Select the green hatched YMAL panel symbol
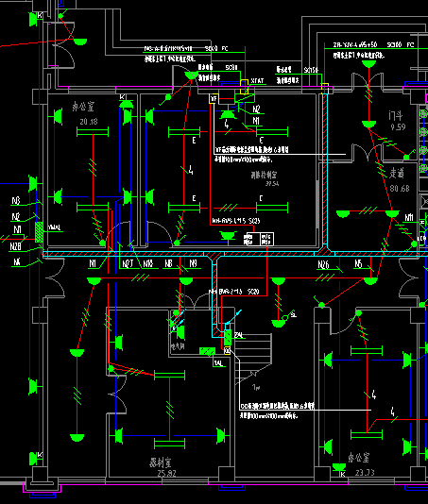 tap(39, 232)
